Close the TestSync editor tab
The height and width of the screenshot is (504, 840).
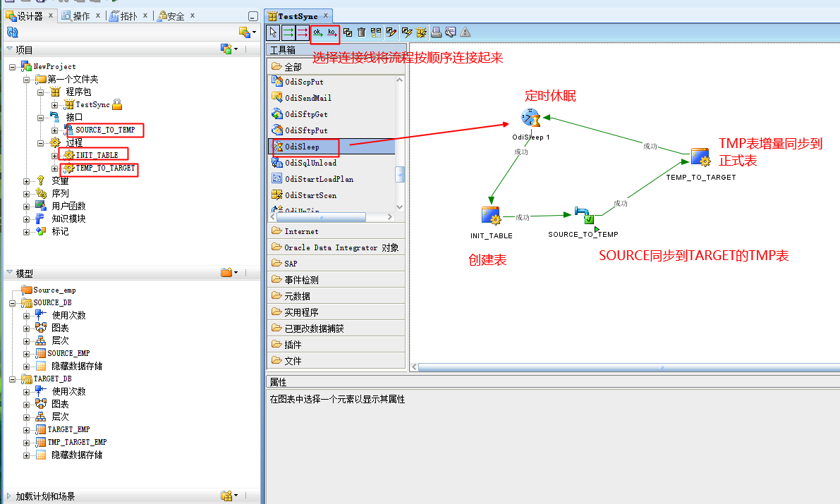point(326,16)
